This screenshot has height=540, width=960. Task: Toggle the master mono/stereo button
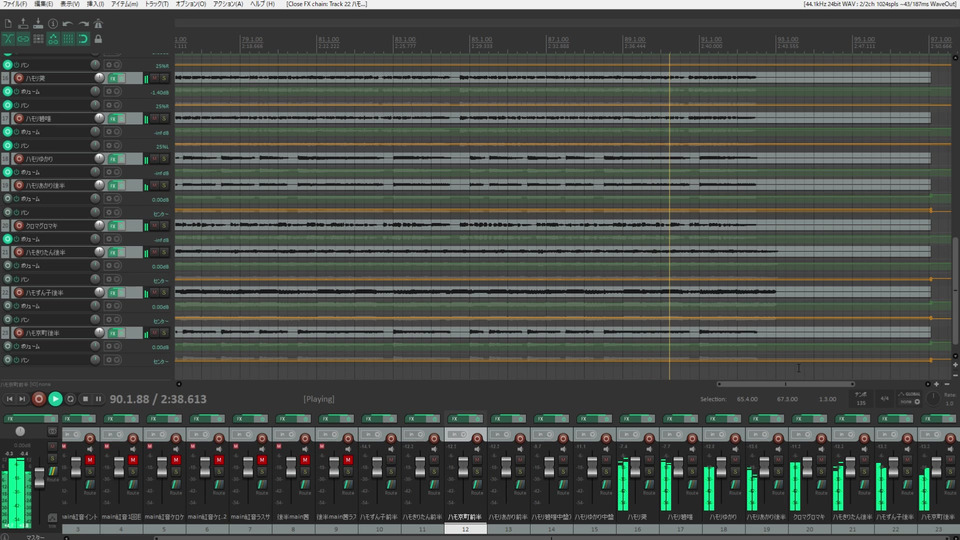(x=53, y=432)
